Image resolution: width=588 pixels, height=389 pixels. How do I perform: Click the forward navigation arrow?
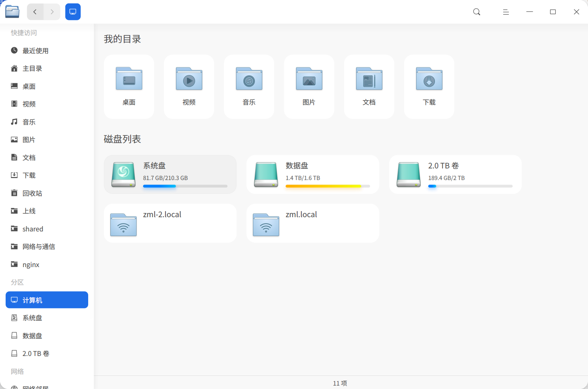click(52, 12)
